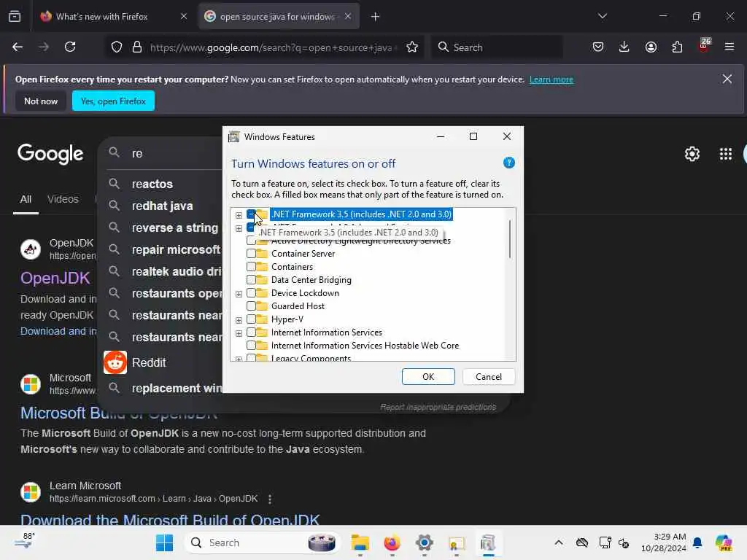Switch to What's new with Firefox tab
747x560 pixels.
[101, 17]
